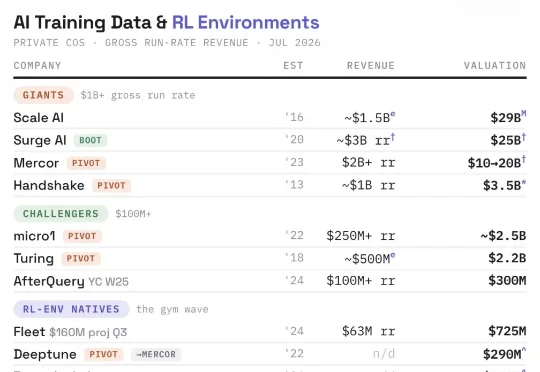
Task: Click Handshake's '13 founding year
Action: pos(294,185)
